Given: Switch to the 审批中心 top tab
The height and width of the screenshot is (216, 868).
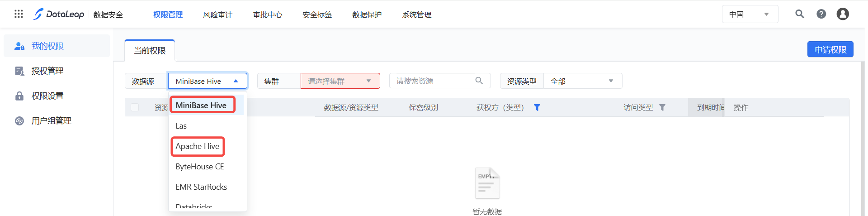Looking at the screenshot, I should coord(268,14).
